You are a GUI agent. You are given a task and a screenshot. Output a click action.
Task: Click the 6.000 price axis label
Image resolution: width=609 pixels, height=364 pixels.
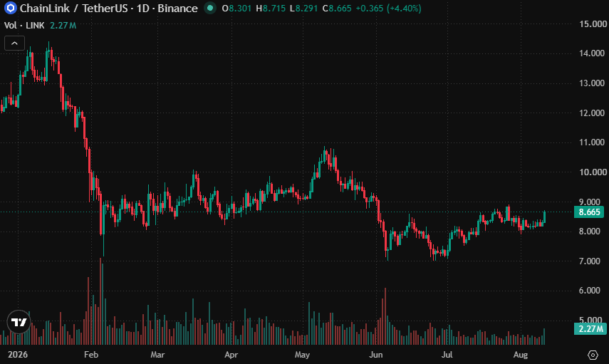coord(590,291)
